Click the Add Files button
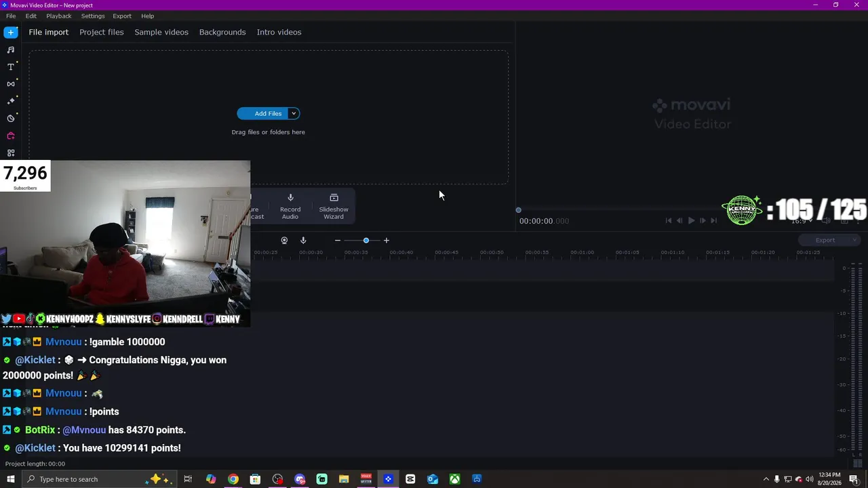 click(263, 114)
